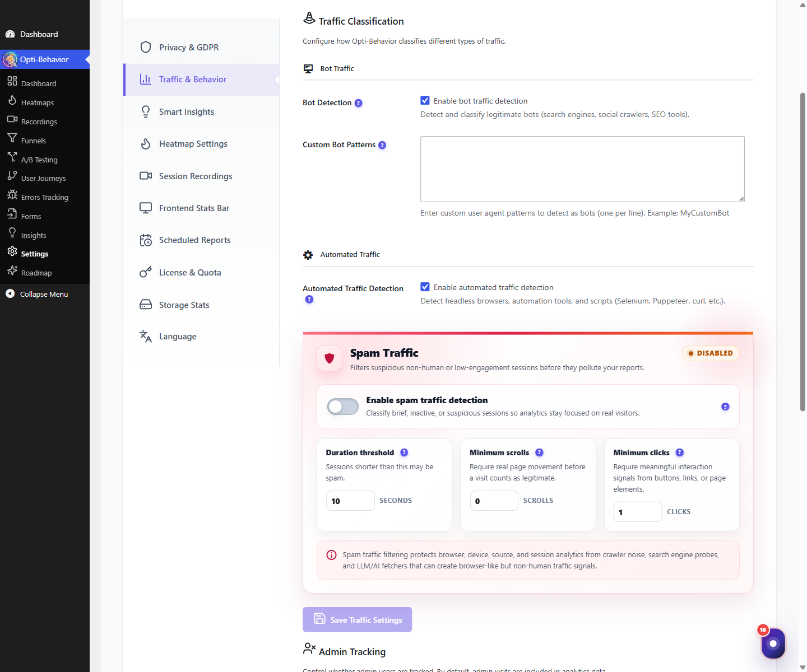Open help tooltip for Bot Detection
The image size is (807, 672).
coord(359,103)
